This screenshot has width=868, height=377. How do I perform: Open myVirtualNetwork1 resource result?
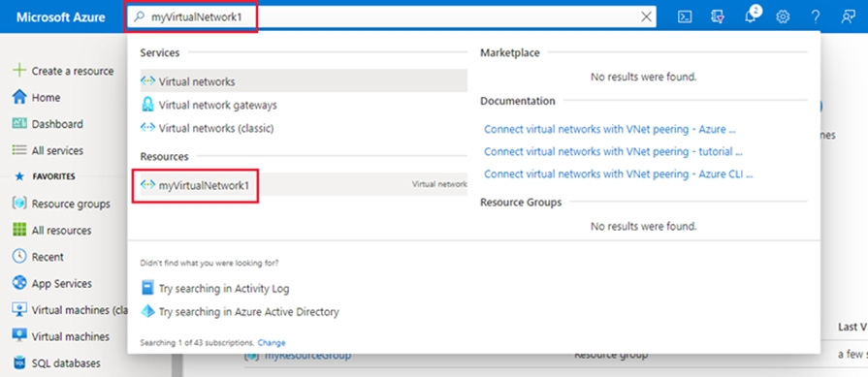[x=304, y=185]
